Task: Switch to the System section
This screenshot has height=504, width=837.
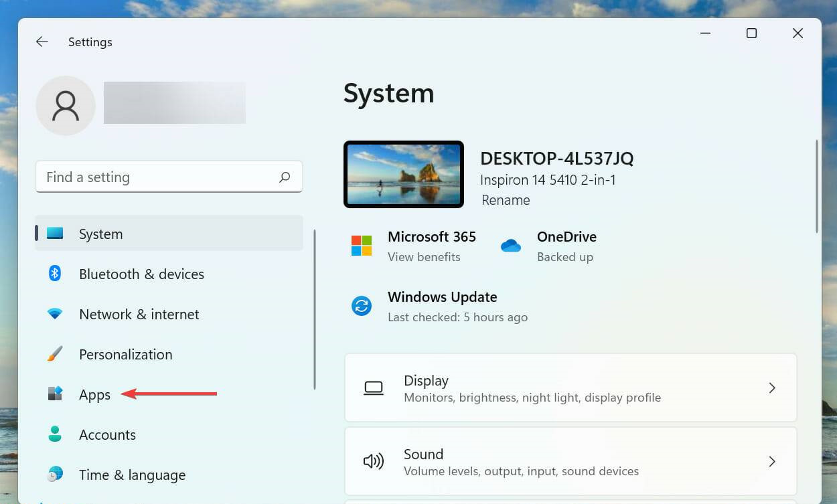Action: coord(100,234)
